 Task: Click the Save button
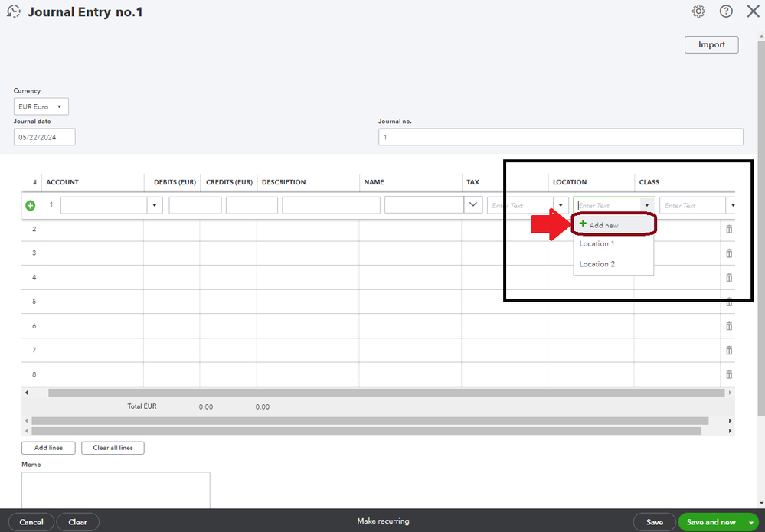pyautogui.click(x=654, y=522)
